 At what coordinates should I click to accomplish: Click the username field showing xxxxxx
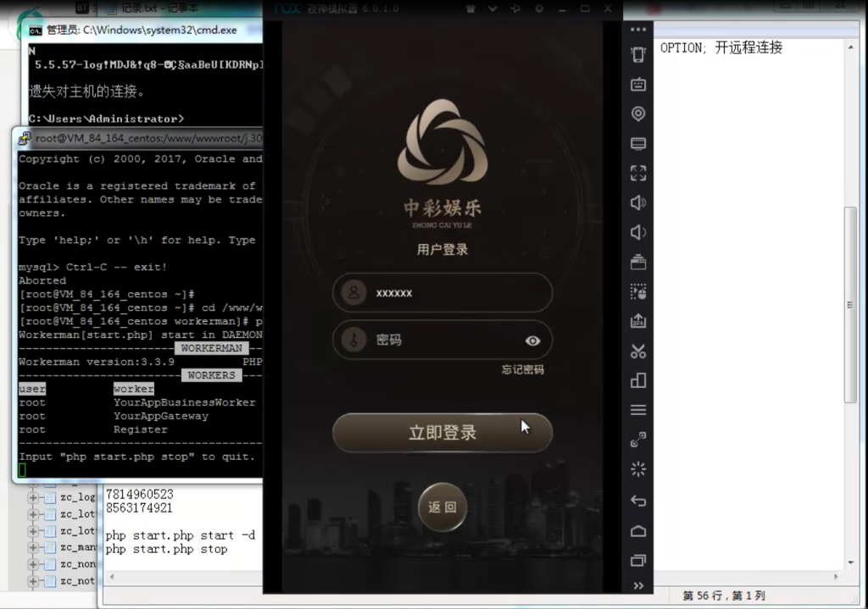(x=442, y=292)
